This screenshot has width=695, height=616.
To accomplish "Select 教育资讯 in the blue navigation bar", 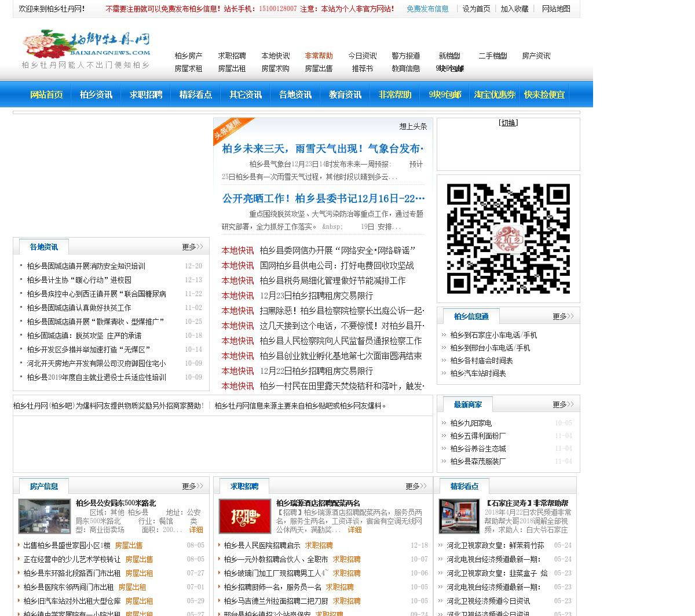I will coord(345,94).
